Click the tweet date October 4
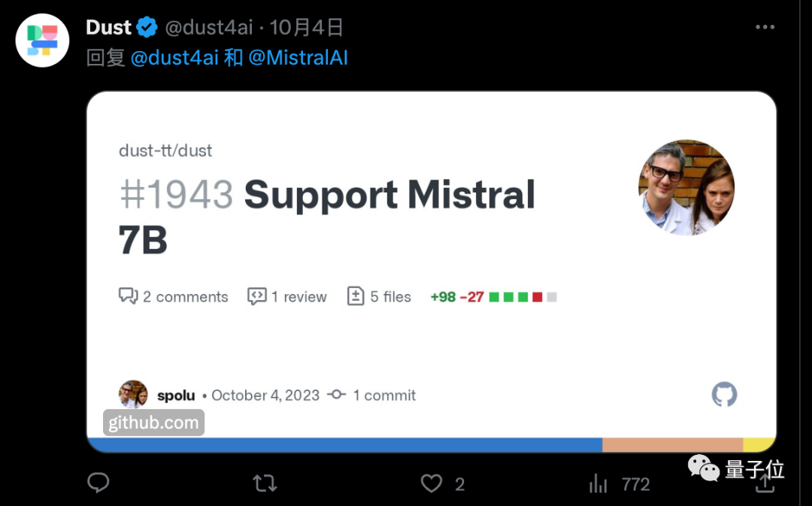The width and height of the screenshot is (812, 506). tap(306, 26)
